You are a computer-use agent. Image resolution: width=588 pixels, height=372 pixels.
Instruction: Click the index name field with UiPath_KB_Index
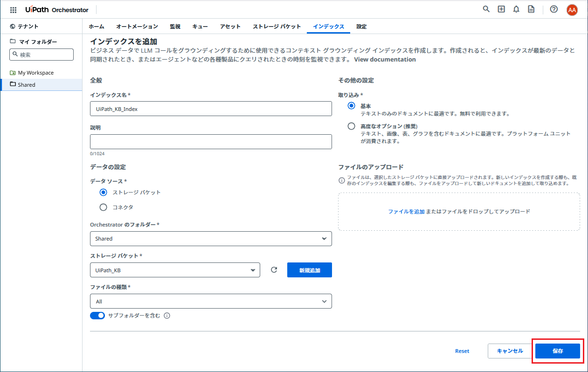coord(211,109)
